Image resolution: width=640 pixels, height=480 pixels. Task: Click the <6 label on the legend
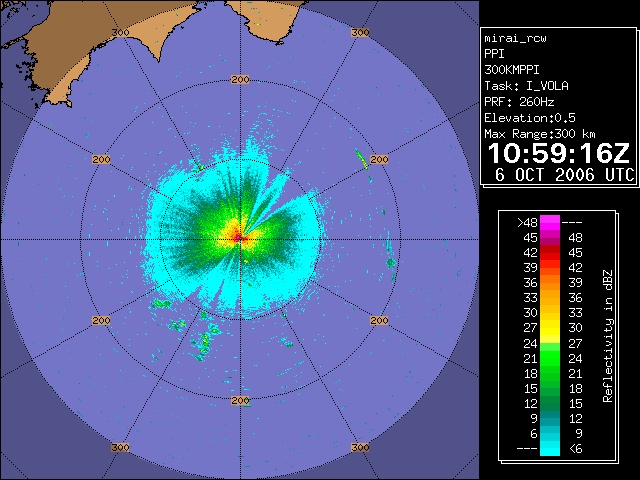pos(574,449)
